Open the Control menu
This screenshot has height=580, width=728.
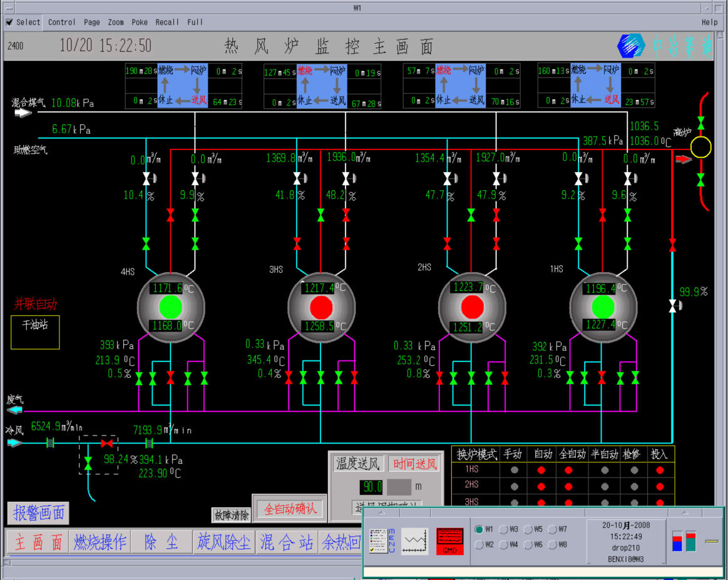pyautogui.click(x=62, y=22)
